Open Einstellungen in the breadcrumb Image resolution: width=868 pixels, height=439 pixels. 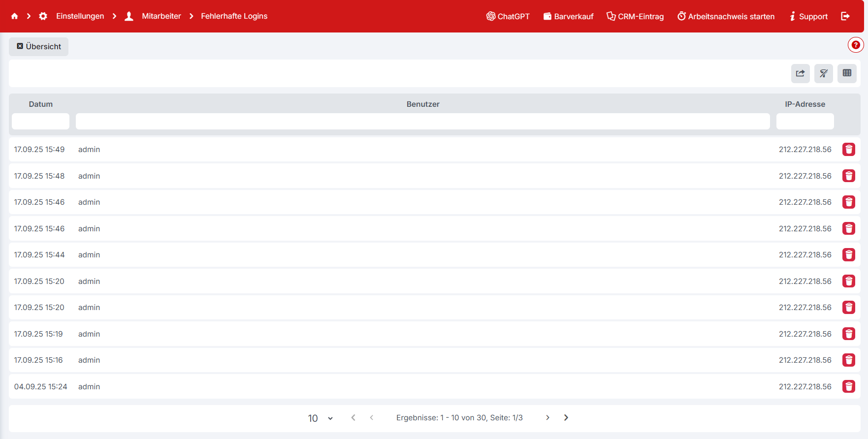pyautogui.click(x=80, y=16)
